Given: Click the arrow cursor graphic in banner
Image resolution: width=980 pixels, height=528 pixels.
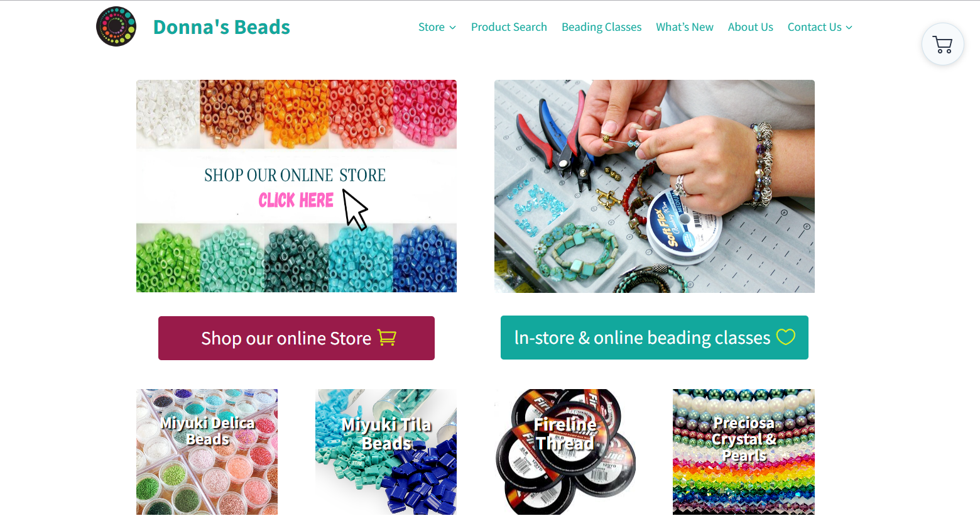Looking at the screenshot, I should coord(355,210).
